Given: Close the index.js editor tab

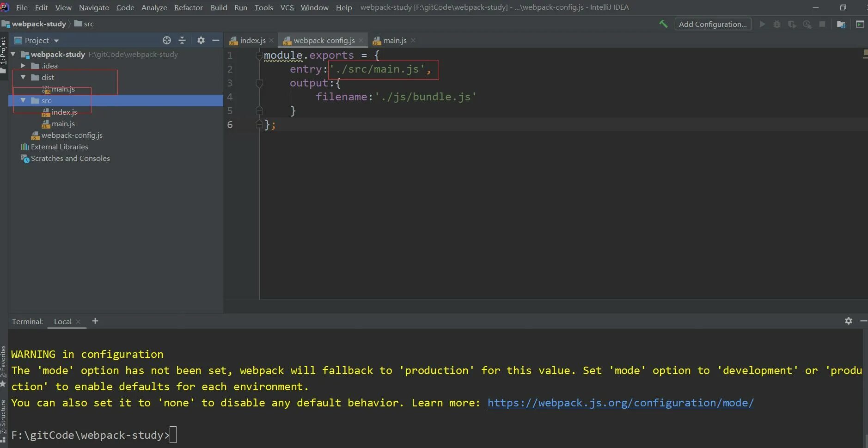Looking at the screenshot, I should point(271,41).
